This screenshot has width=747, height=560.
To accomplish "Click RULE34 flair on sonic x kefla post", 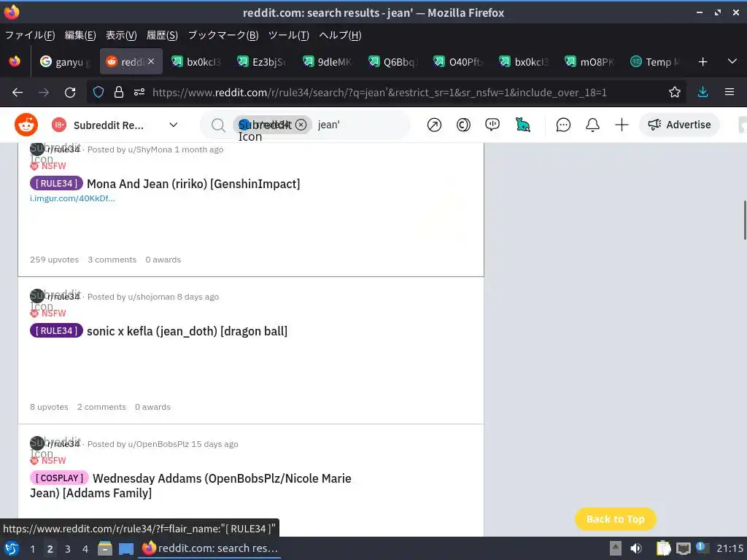I will [x=56, y=330].
